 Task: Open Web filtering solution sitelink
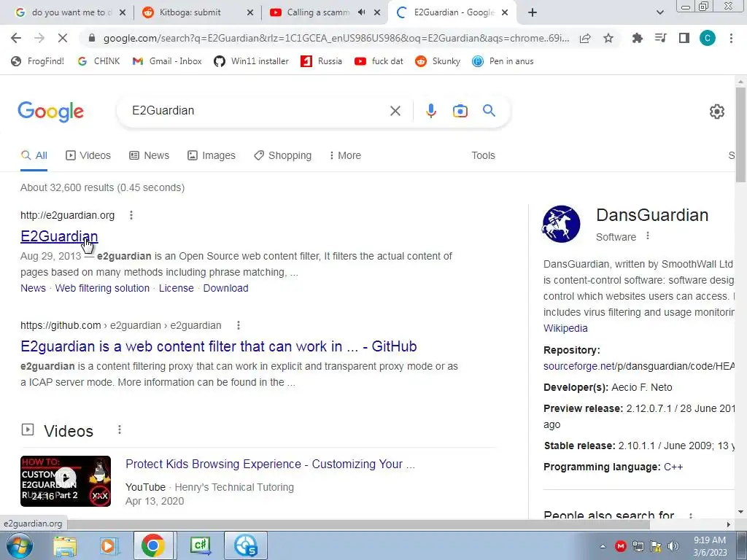[x=102, y=288]
